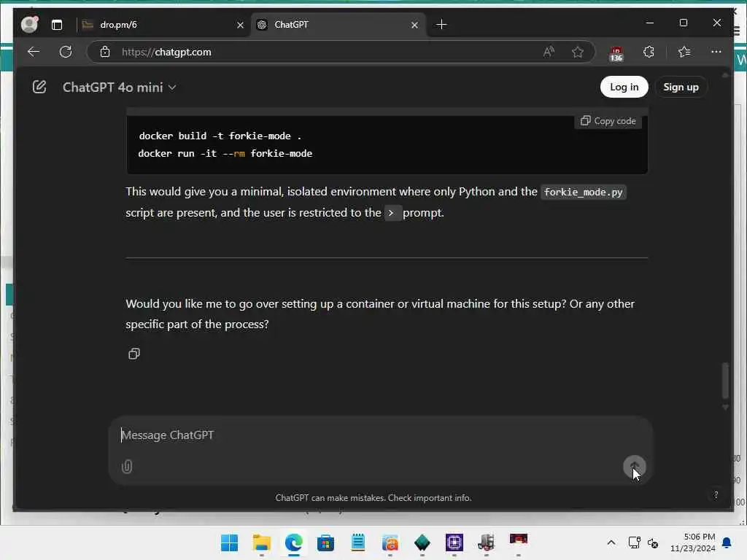
Task: Open the notifications bell icon
Action: [x=727, y=542]
